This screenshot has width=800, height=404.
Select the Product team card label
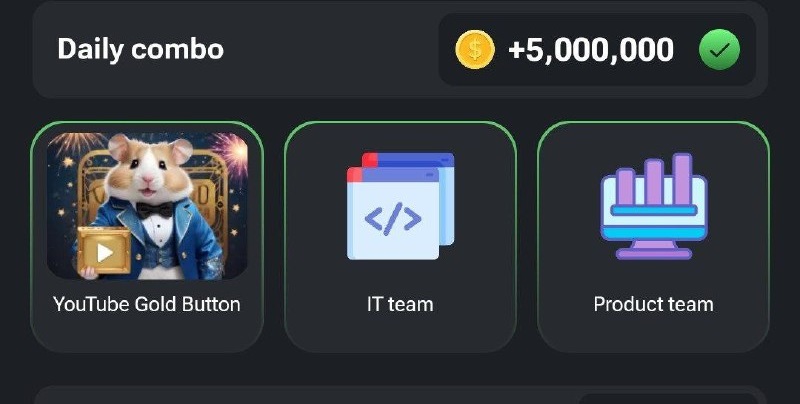click(654, 305)
